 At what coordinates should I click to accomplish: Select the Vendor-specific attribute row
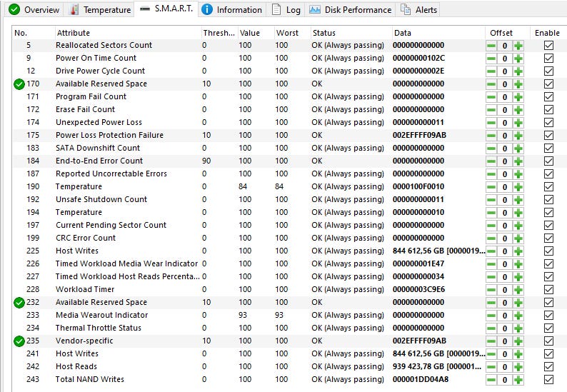[289, 341]
